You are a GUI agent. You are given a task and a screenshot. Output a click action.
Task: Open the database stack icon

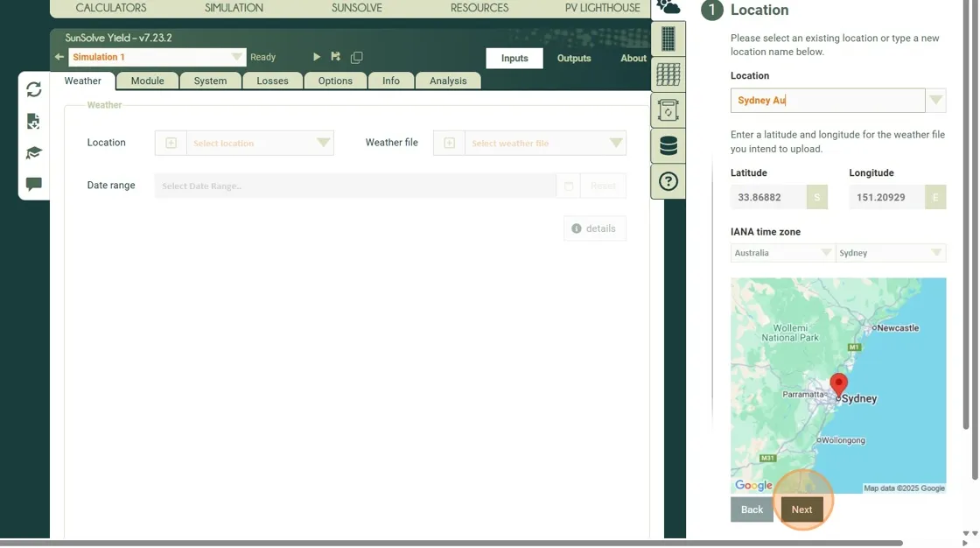(x=668, y=146)
